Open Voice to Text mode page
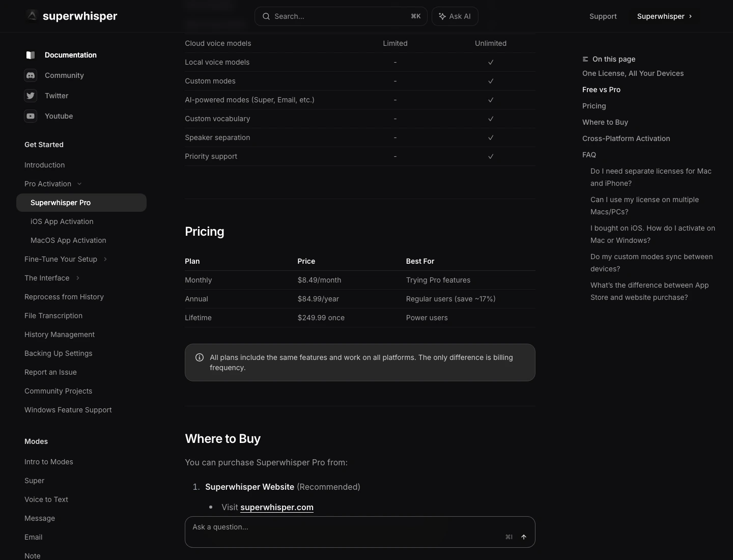This screenshot has width=733, height=560. (46, 499)
